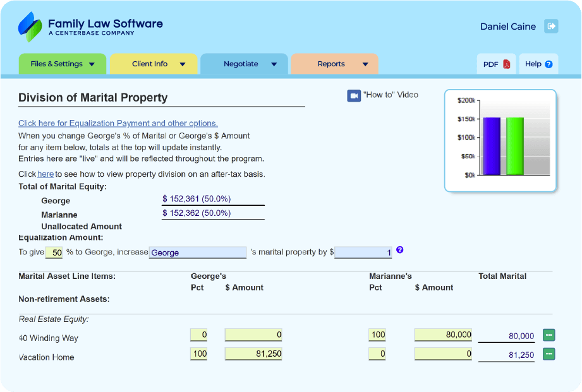Click the logout icon beside Daniel Caine

pos(552,26)
